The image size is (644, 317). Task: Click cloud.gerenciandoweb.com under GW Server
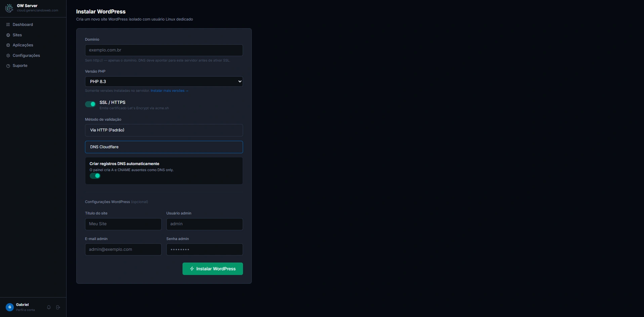click(37, 10)
